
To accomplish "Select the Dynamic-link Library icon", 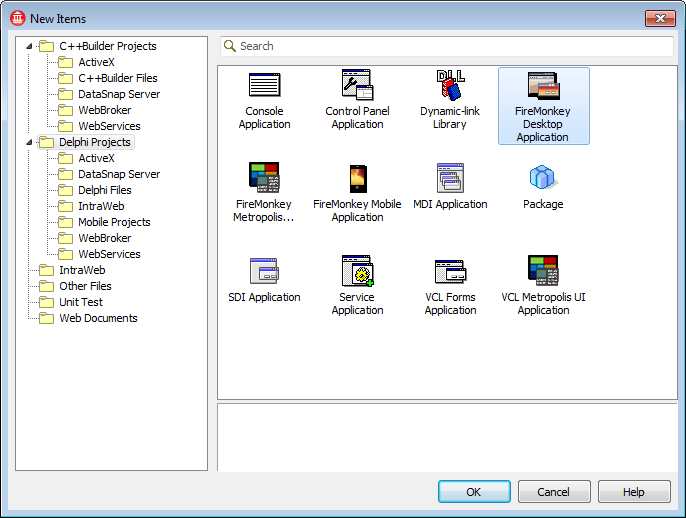I will (x=450, y=86).
